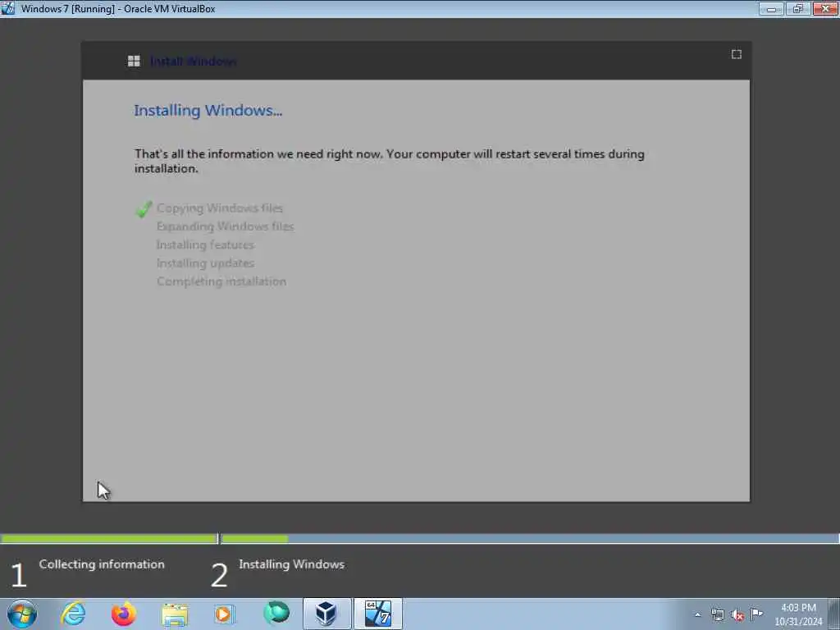The image size is (840, 630).
Task: Click the VirtualBox icon in title bar
Action: click(x=8, y=8)
